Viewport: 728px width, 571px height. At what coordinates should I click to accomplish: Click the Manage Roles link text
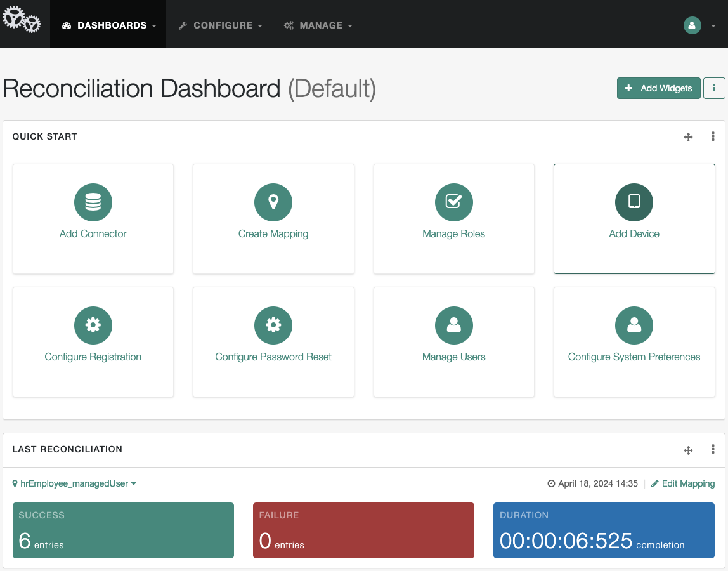[x=453, y=233]
